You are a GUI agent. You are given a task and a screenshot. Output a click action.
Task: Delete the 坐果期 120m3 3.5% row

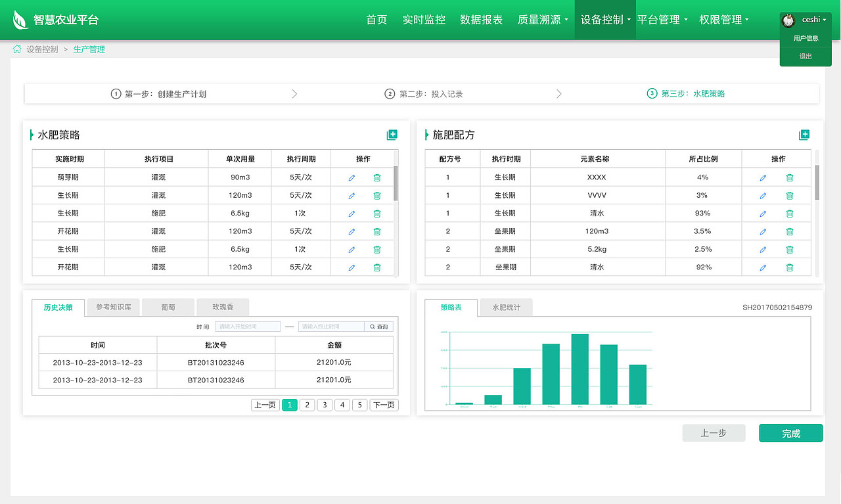point(790,231)
